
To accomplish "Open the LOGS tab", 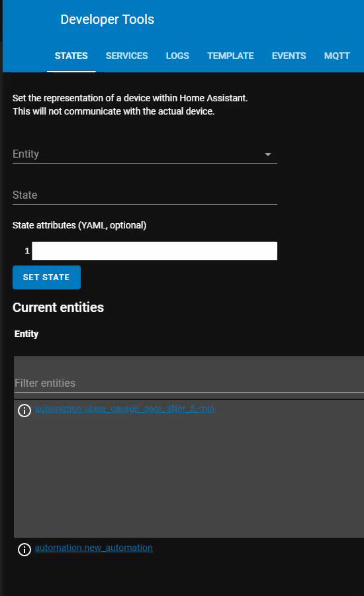I will point(177,56).
